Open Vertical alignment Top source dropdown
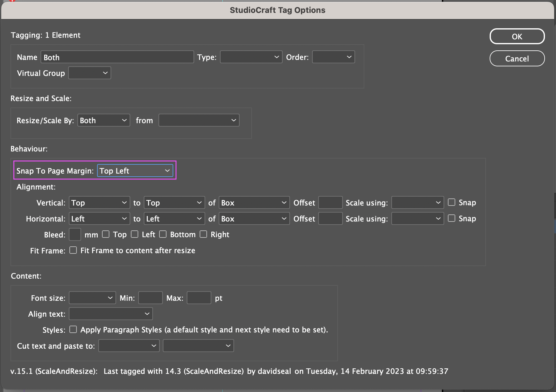The height and width of the screenshot is (392, 556). click(99, 203)
